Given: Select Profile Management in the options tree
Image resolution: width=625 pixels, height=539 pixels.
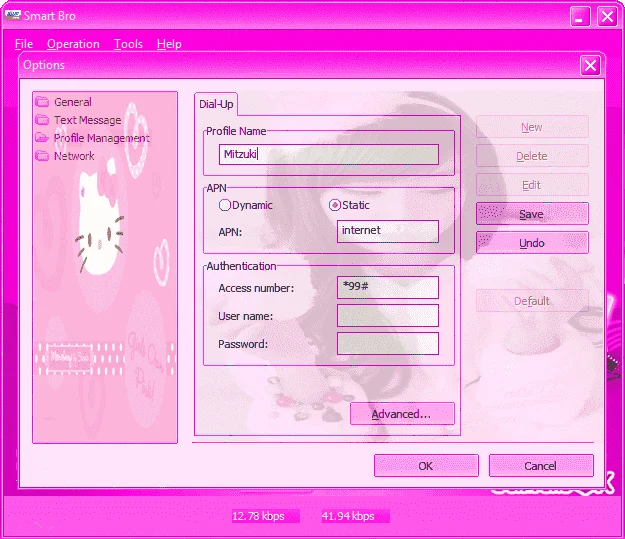Looking at the screenshot, I should point(102,138).
